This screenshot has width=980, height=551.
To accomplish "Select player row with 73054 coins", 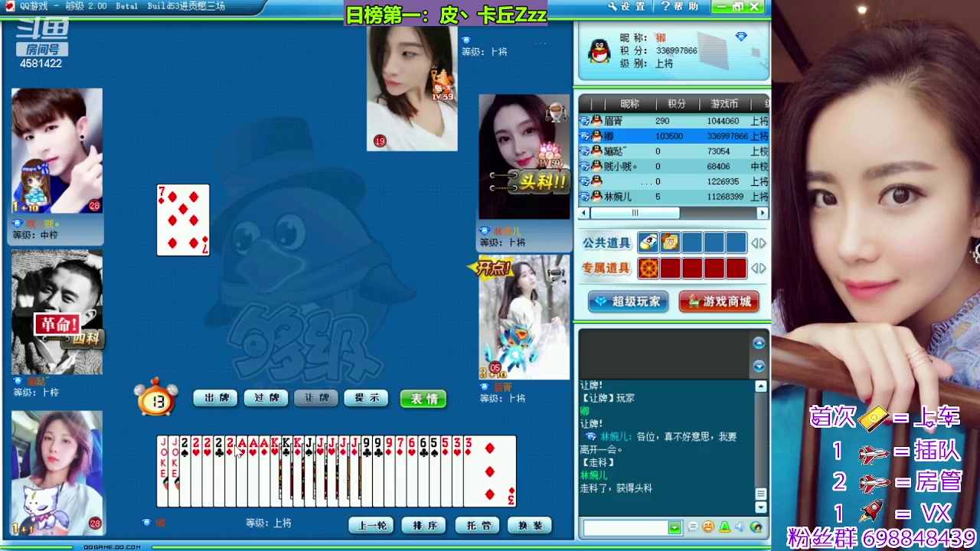I will point(673,152).
